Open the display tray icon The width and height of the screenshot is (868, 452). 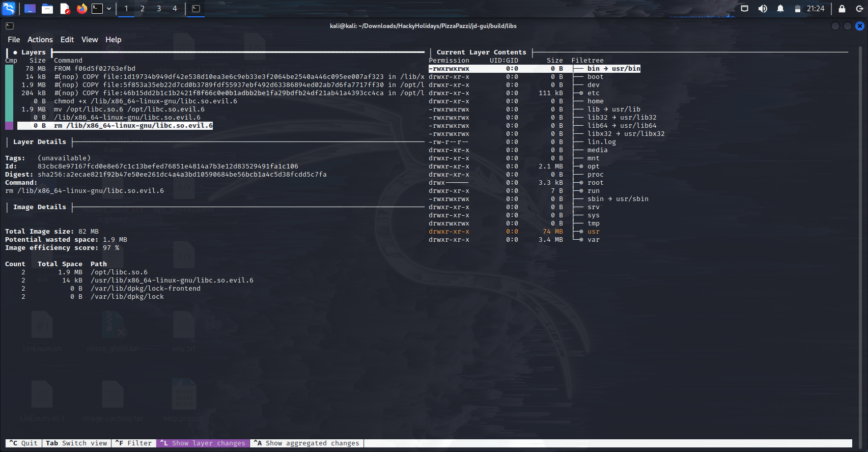click(744, 9)
